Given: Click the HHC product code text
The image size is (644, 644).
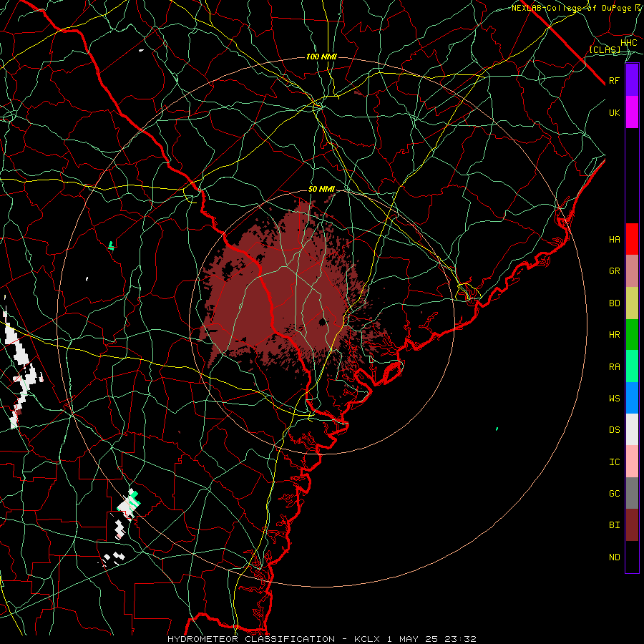Looking at the screenshot, I should pyautogui.click(x=629, y=43).
